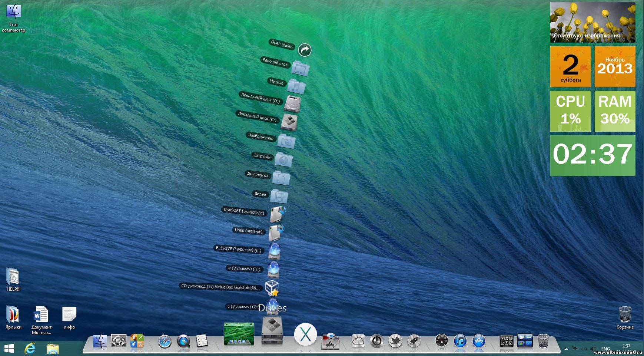Image resolution: width=644 pixels, height=356 pixels.
Task: Click the Этот компьютер desktop icon
Action: pos(14,19)
